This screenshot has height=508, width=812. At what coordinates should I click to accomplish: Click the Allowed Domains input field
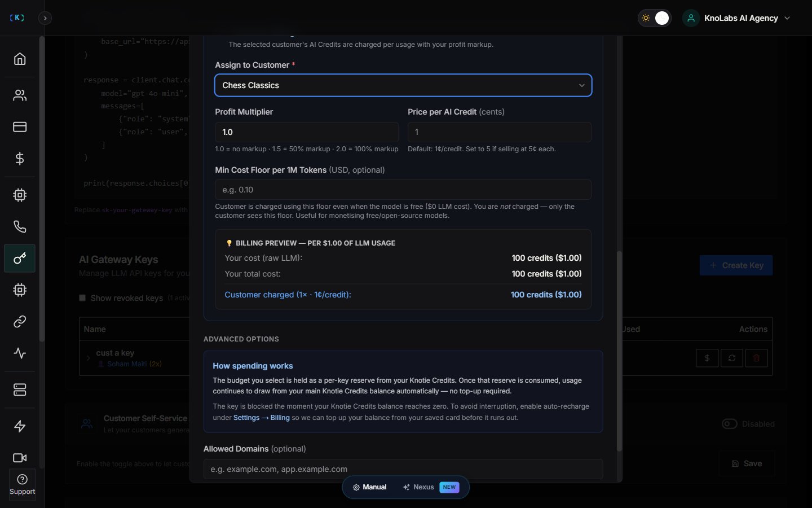coord(403,469)
